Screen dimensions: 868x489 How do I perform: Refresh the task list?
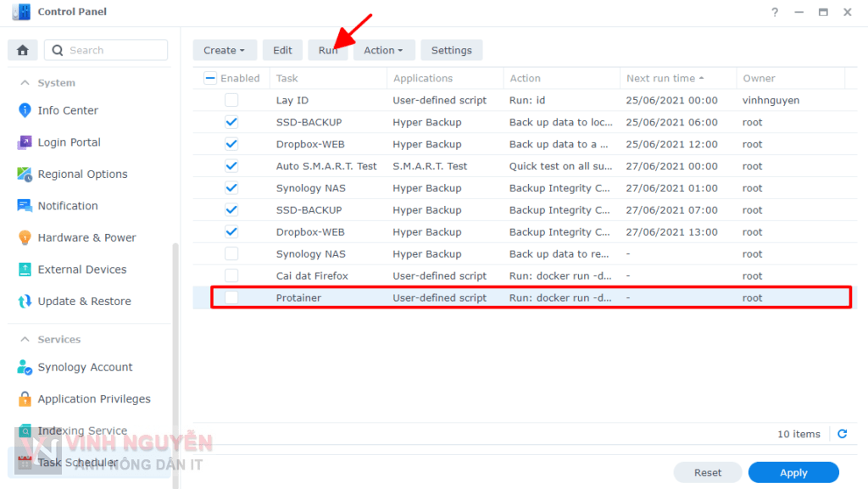(842, 433)
